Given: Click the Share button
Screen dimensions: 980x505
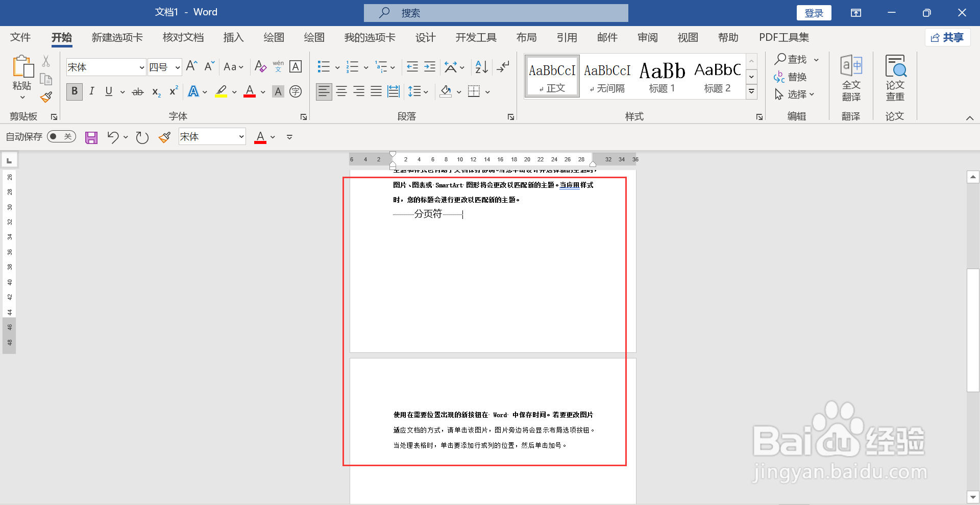Looking at the screenshot, I should pos(947,37).
